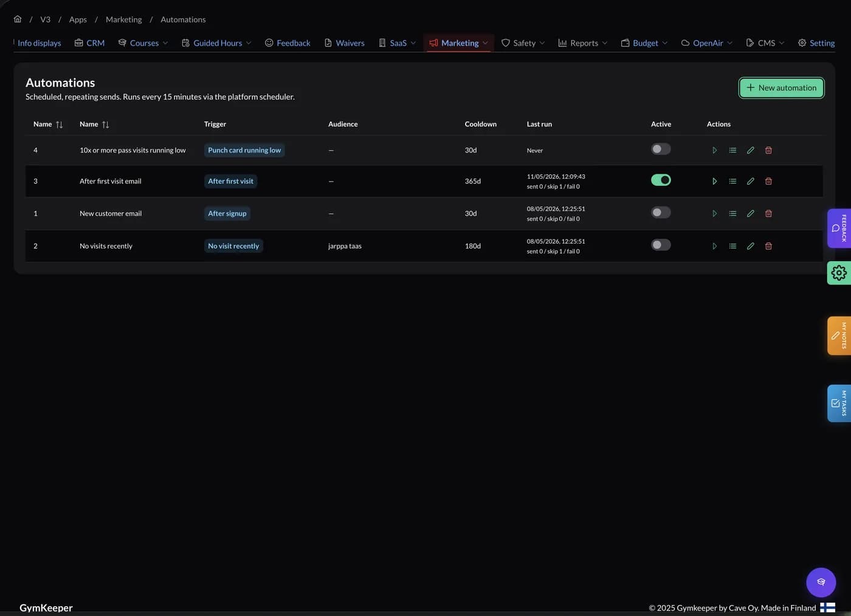The image size is (851, 616).
Task: Delete the 'No visits recently' automation
Action: [768, 246]
